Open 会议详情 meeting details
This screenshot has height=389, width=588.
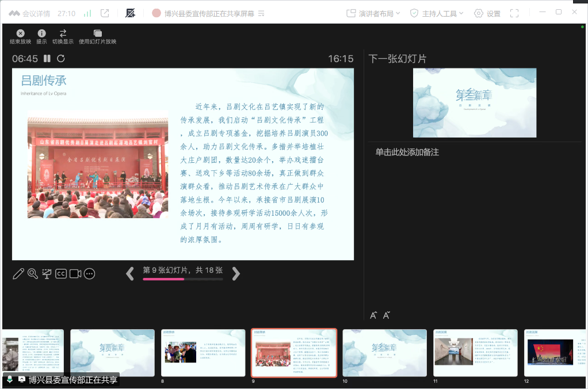pyautogui.click(x=30, y=13)
